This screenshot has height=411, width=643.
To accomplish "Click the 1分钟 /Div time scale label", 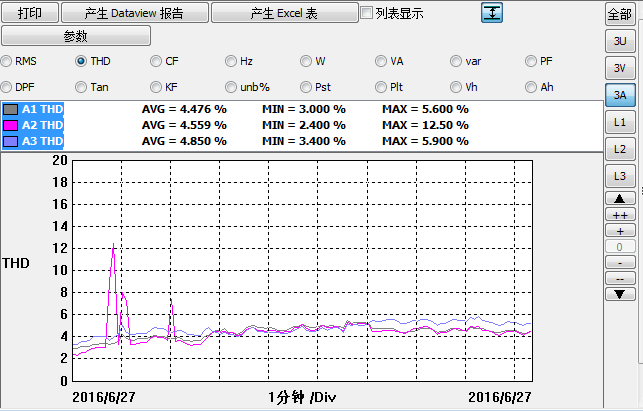I will point(302,397).
